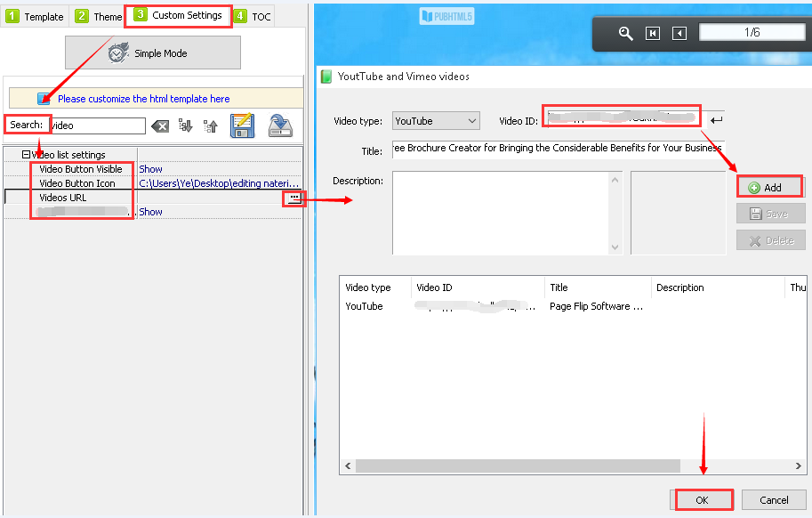Switch to the Theme tab

click(99, 16)
